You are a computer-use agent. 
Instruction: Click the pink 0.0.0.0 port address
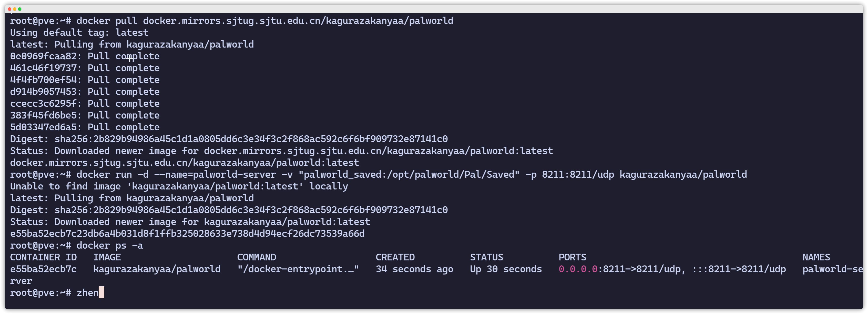tap(578, 269)
